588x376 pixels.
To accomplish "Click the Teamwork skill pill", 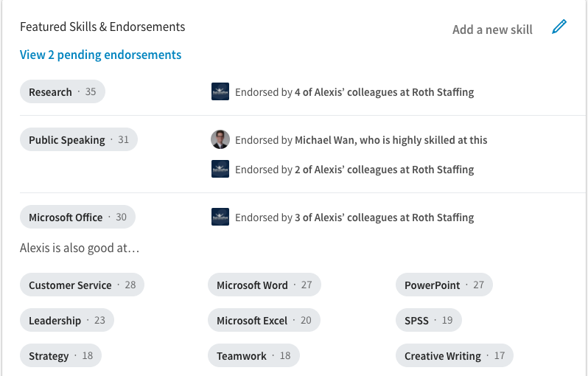I will (x=253, y=356).
